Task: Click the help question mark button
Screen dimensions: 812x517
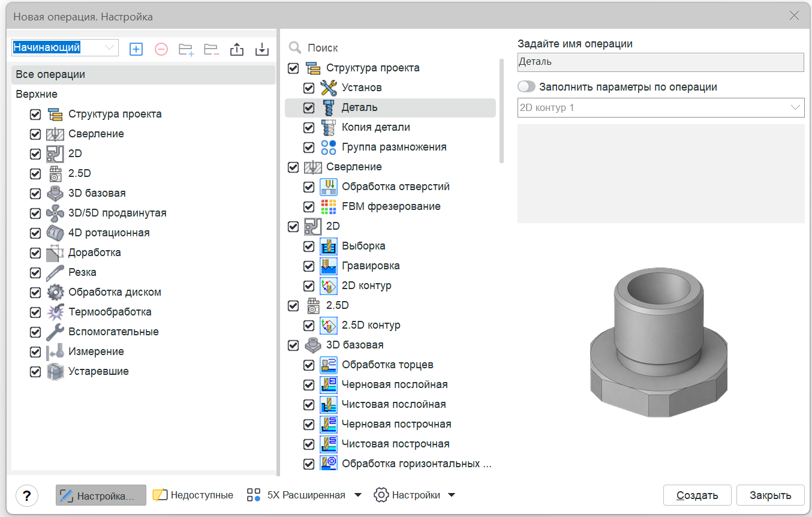Action: (x=27, y=495)
